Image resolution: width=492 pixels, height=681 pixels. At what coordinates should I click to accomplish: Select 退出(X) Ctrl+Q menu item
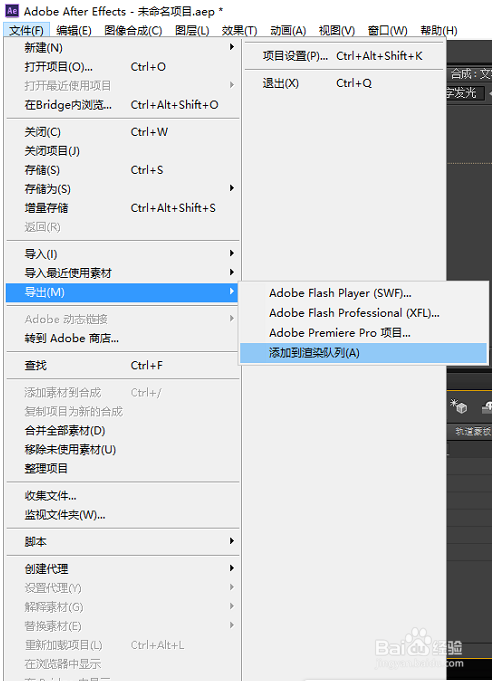point(344,83)
